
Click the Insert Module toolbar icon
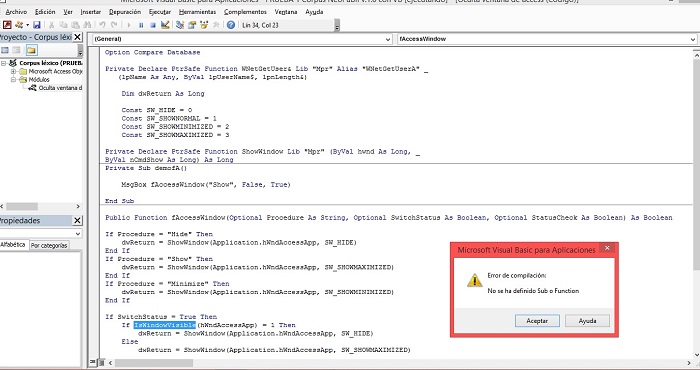click(19, 25)
